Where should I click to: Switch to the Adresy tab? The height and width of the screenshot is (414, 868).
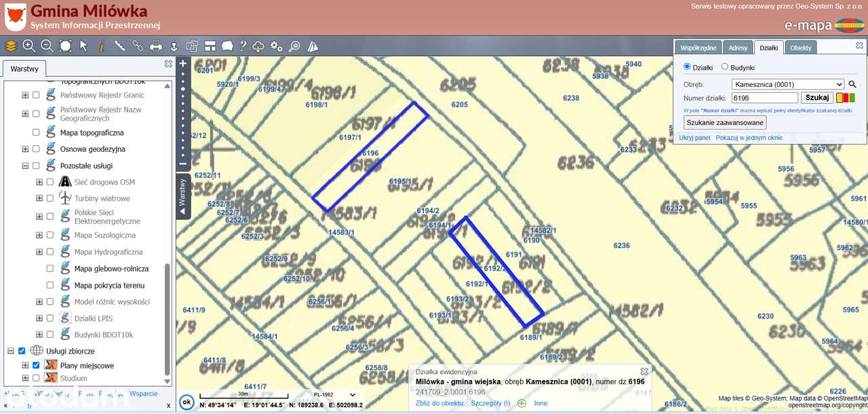point(738,48)
